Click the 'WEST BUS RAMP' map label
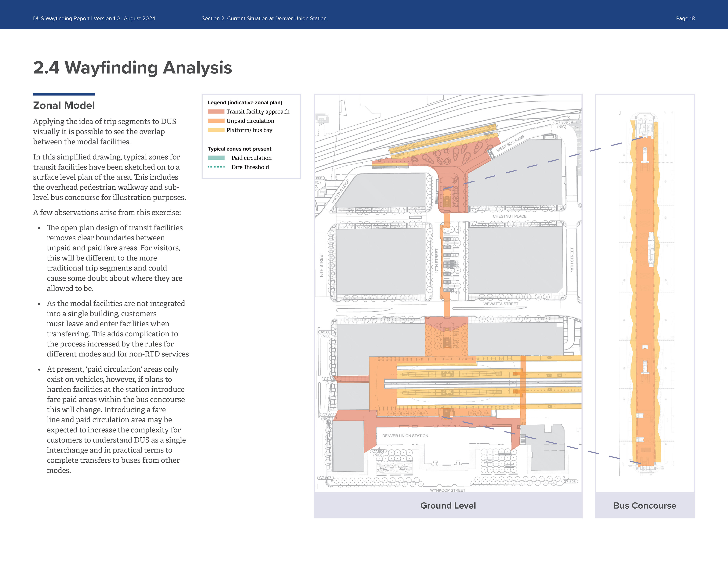728x562 pixels. 510,143
